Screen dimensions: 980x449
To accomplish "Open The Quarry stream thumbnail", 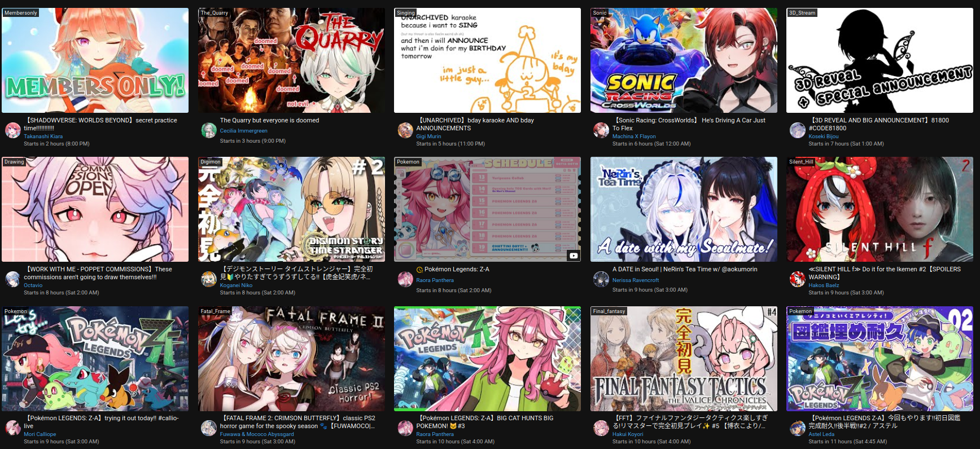I will [291, 60].
